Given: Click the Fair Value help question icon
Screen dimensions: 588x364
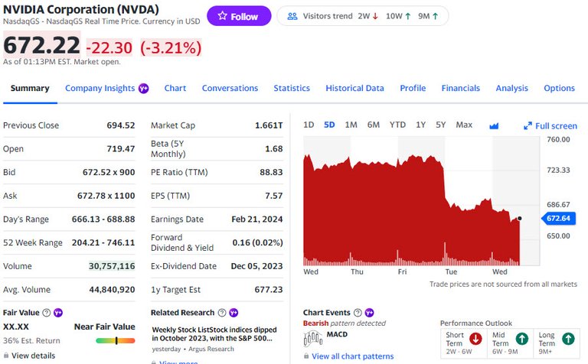Looking at the screenshot, I should click(47, 312).
